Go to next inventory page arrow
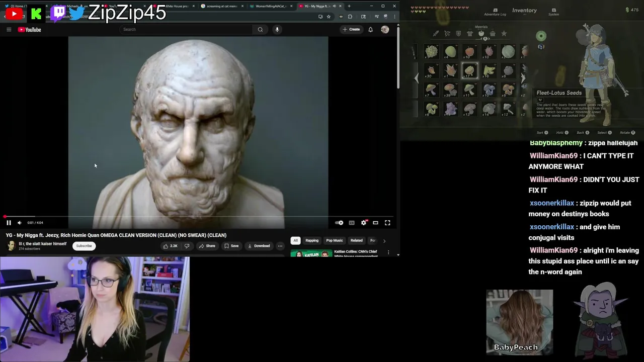Image resolution: width=644 pixels, height=362 pixels. [x=523, y=78]
